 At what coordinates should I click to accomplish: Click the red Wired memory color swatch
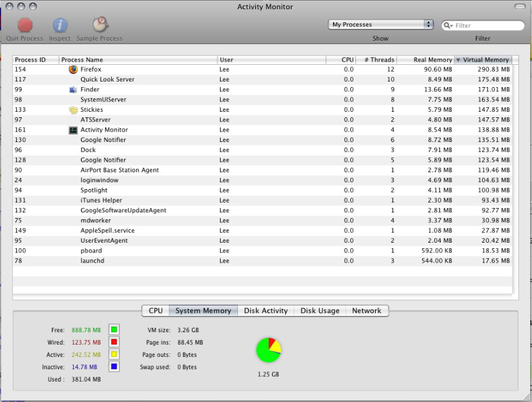pos(114,341)
